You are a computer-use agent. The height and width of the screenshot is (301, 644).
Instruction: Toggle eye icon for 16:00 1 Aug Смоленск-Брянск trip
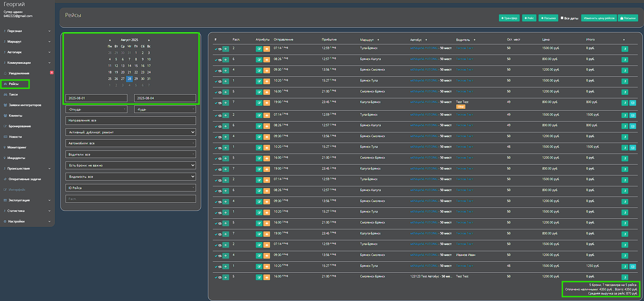tap(267, 92)
